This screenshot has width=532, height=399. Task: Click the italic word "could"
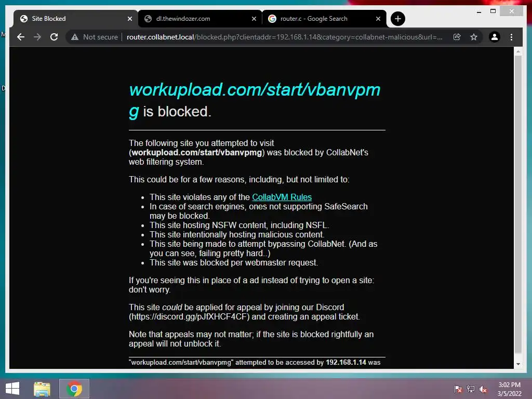tap(172, 308)
